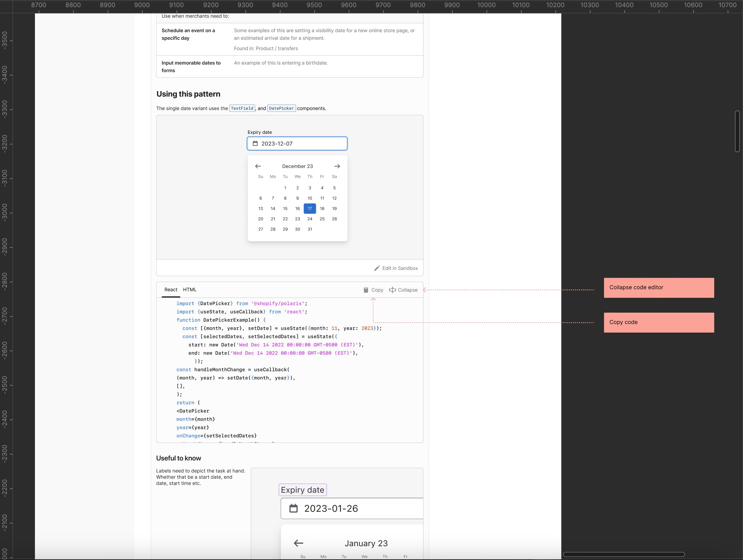Image resolution: width=743 pixels, height=560 pixels.
Task: Open the TextField component link
Action: (242, 108)
